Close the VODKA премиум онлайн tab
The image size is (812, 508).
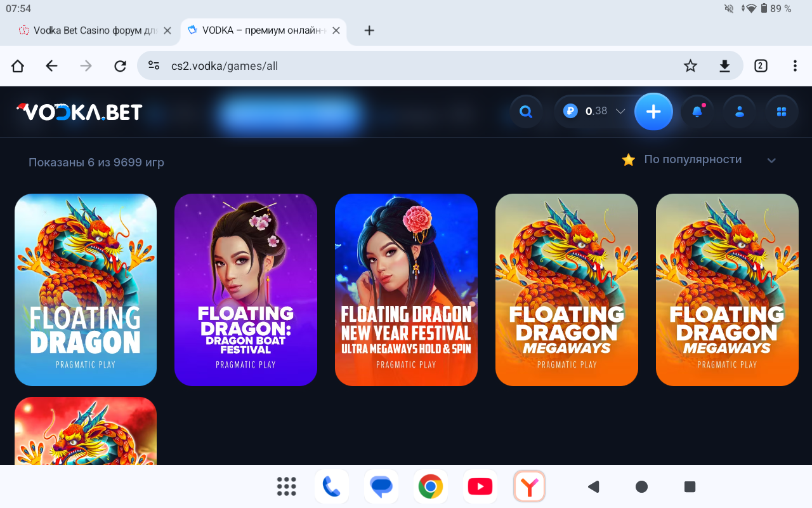[336, 30]
